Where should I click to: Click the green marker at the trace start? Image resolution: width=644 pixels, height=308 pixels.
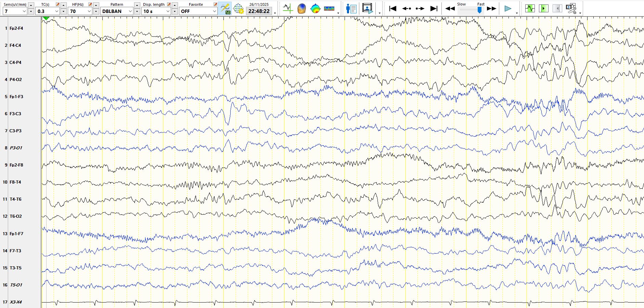(x=46, y=18)
